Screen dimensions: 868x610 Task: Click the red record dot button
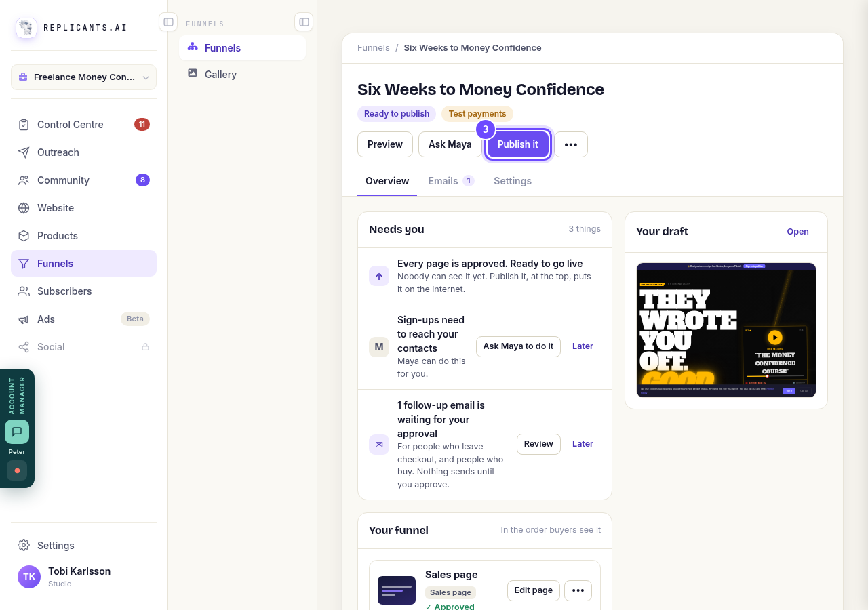coord(17,470)
